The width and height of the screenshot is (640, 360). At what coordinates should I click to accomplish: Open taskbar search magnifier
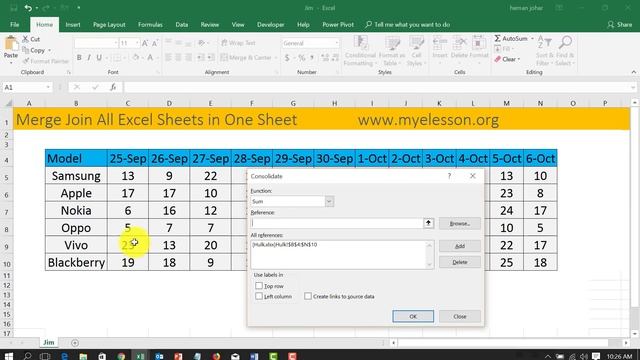[27, 356]
